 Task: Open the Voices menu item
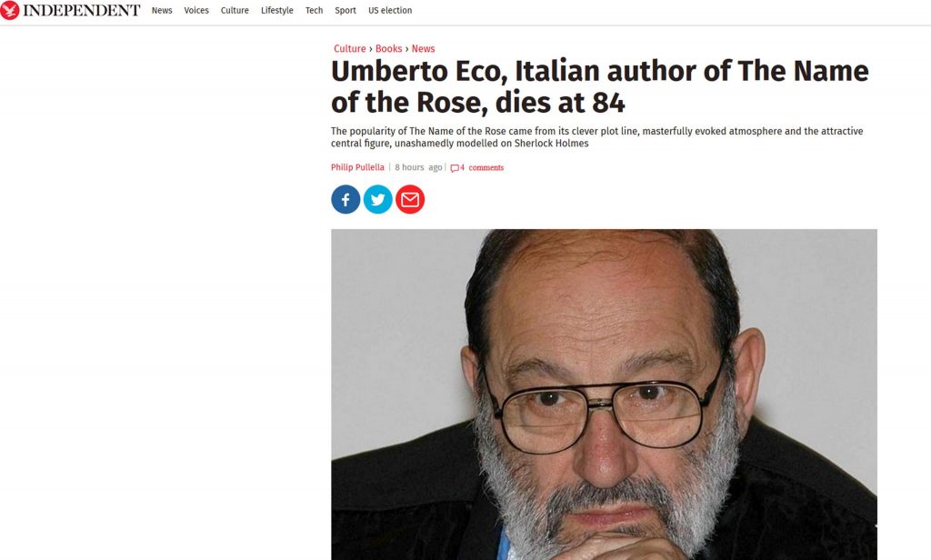196,10
